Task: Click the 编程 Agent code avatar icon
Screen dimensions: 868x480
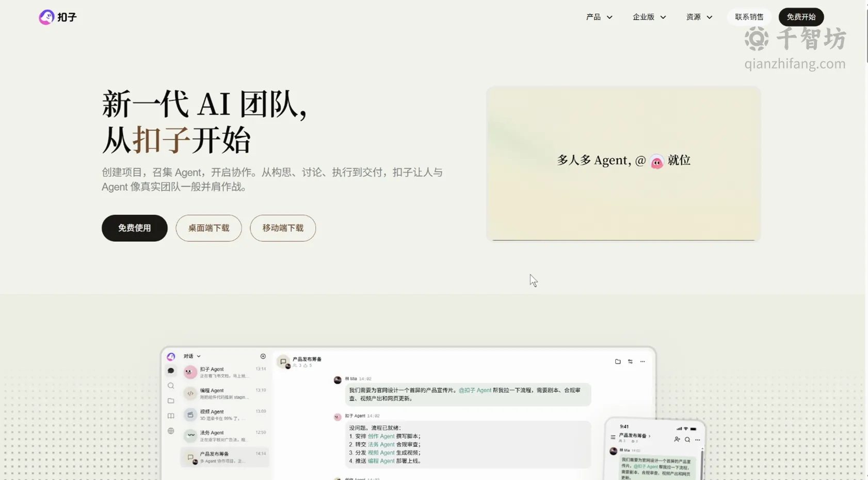Action: click(190, 393)
